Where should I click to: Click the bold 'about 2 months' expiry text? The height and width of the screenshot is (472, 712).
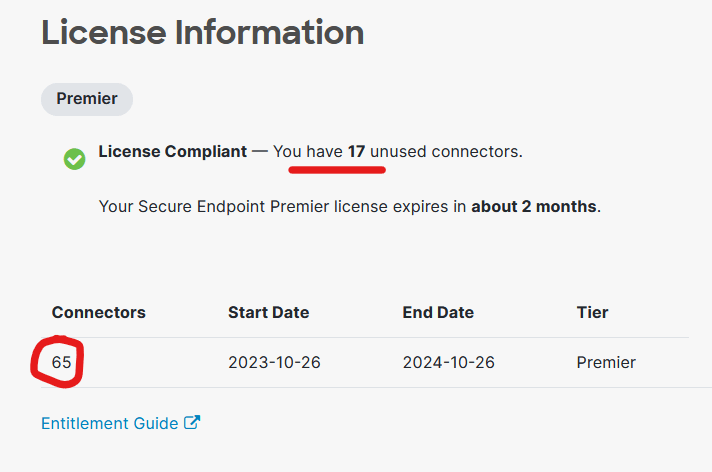pos(534,207)
